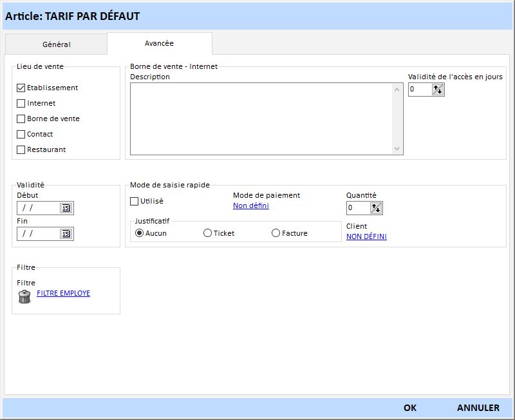
Task: Uncheck the Etablissement checkbox
Action: point(21,88)
